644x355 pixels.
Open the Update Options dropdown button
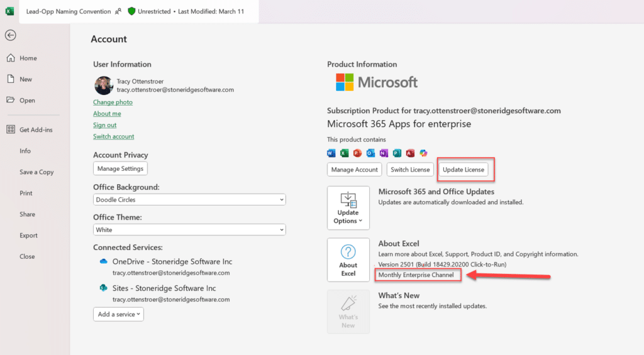(x=348, y=207)
